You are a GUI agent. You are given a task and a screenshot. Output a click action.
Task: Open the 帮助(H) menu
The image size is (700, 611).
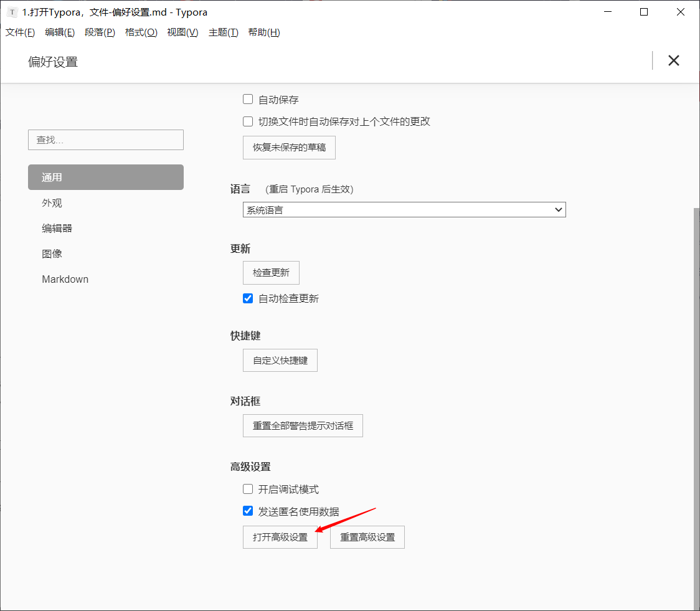[x=264, y=32]
